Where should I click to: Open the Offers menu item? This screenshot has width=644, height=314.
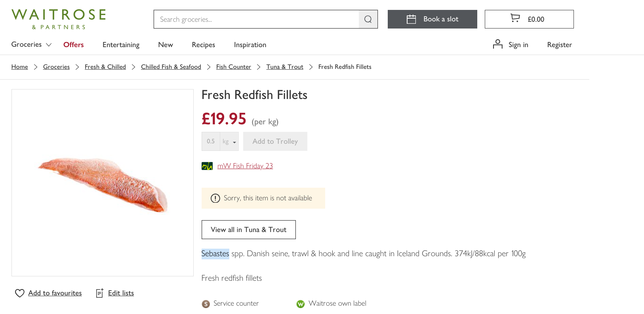coord(73,45)
